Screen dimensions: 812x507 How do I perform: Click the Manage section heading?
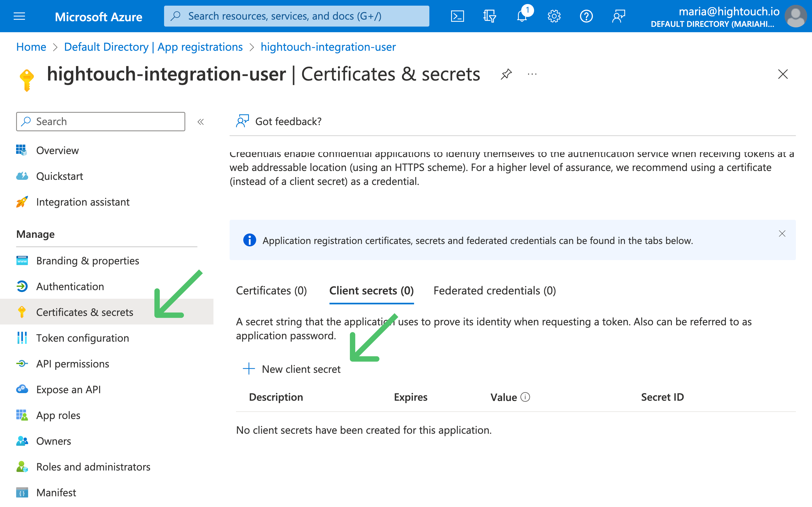35,234
